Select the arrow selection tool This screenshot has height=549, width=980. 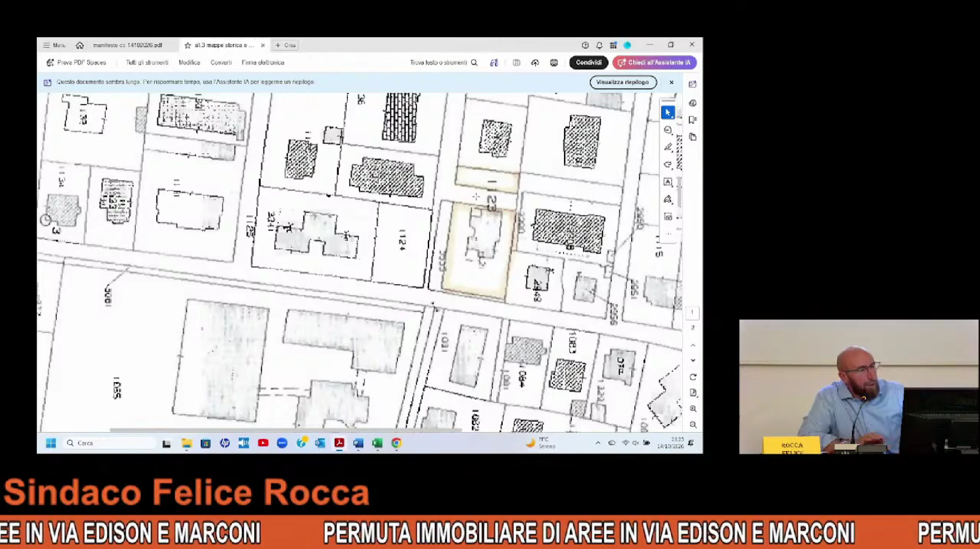(x=667, y=113)
